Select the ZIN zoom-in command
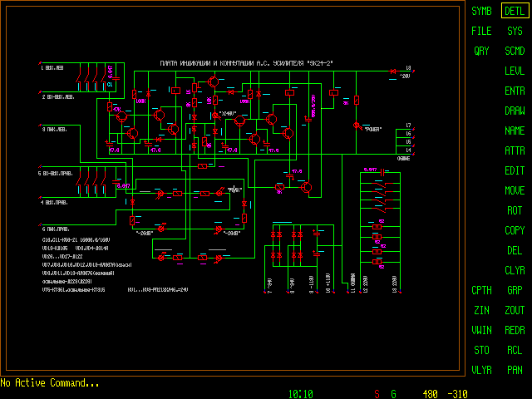This screenshot has width=532, height=399. pyautogui.click(x=481, y=310)
